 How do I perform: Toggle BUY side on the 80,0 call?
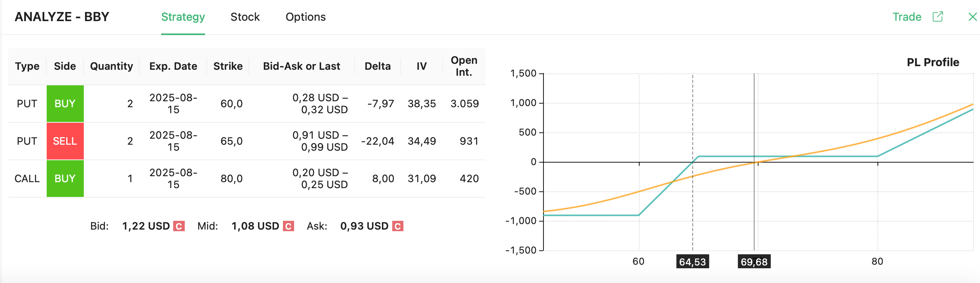click(x=65, y=179)
